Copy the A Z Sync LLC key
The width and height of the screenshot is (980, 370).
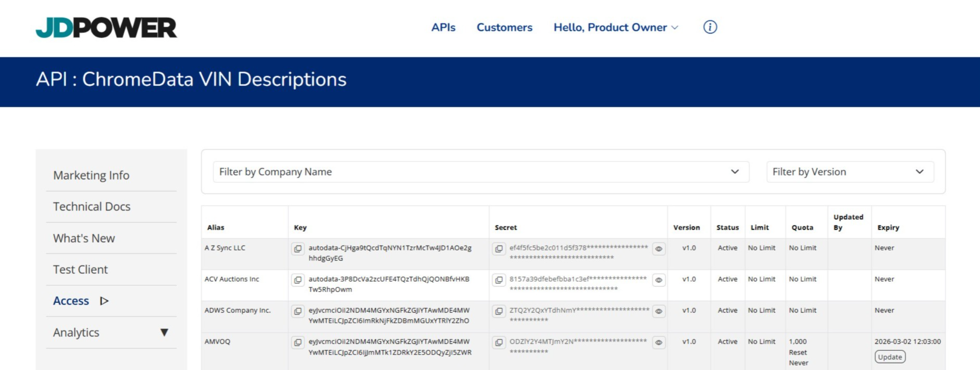(x=298, y=249)
